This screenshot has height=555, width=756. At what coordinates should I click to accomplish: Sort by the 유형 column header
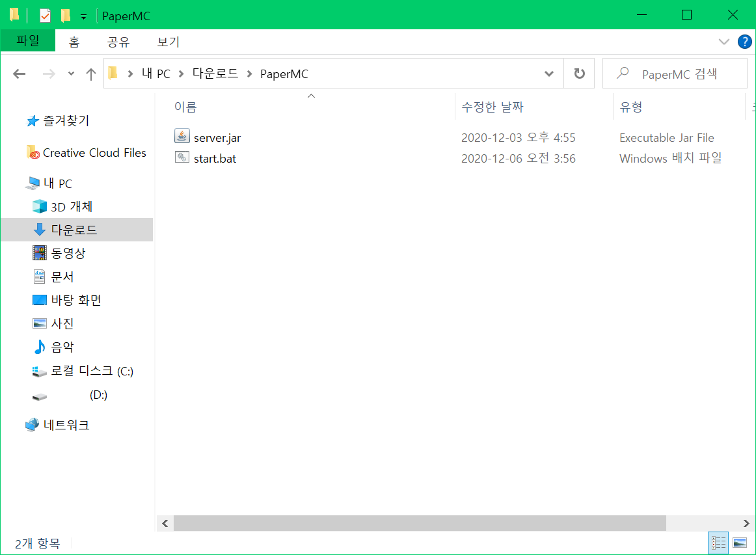(630, 107)
